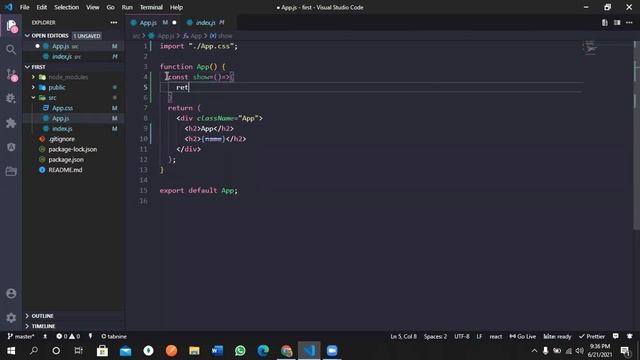Open the View menu
This screenshot has height=360, width=640.
(93, 7)
